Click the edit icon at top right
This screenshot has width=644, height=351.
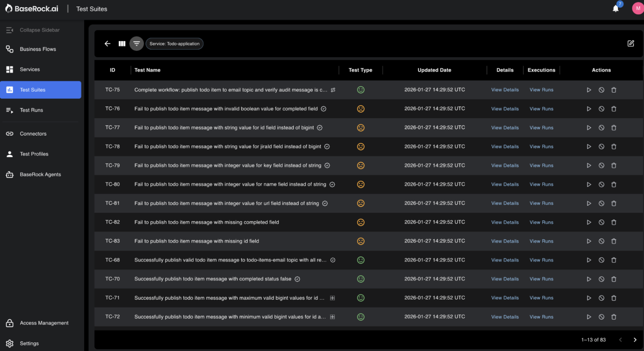pos(631,43)
